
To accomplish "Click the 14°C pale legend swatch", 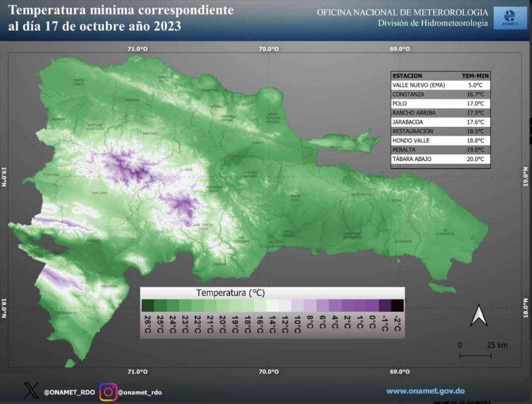I will coord(272,305).
